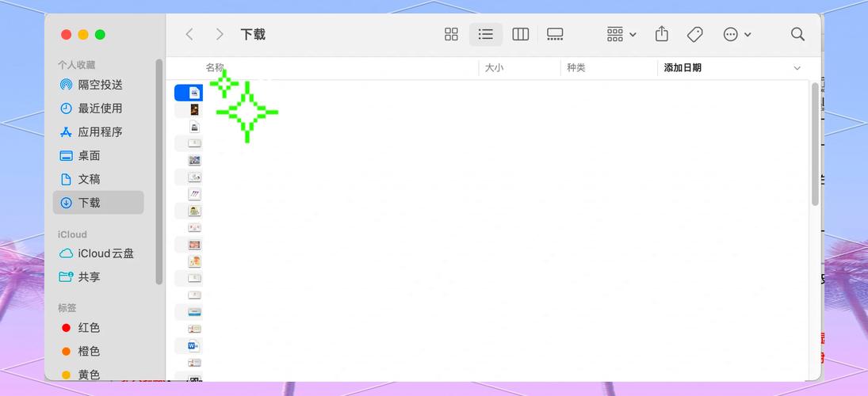Sort by the 名称 column header
This screenshot has width=868, height=396.
(215, 67)
